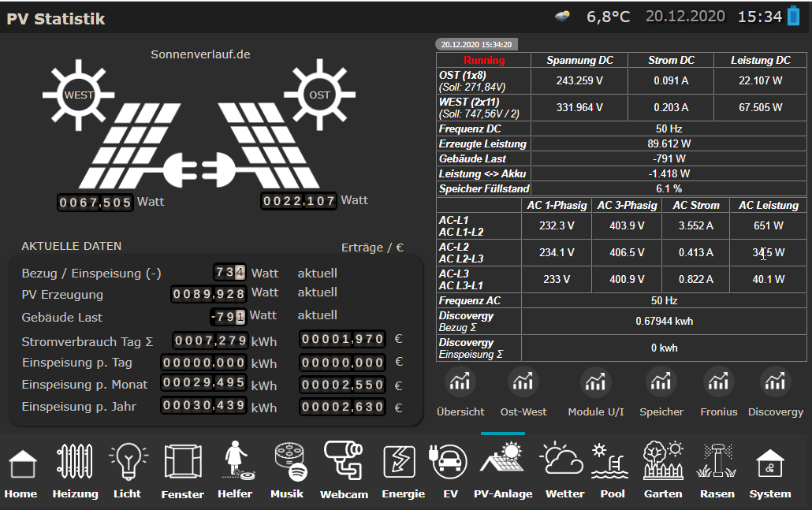Open the Garten garden icon
Viewport: 812px width, 510px height.
tap(662, 463)
